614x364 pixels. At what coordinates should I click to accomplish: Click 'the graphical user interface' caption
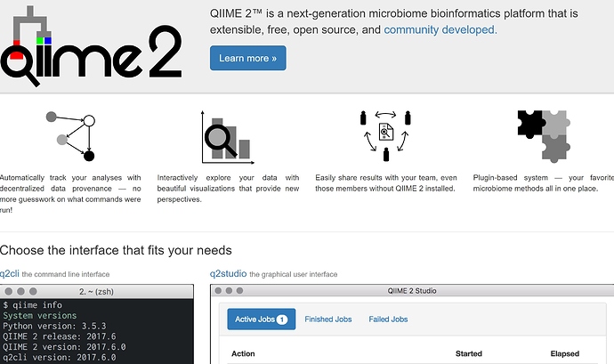294,274
